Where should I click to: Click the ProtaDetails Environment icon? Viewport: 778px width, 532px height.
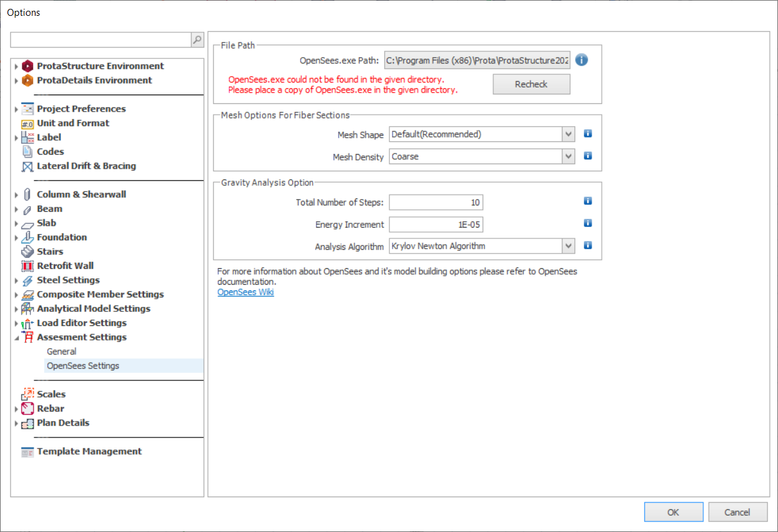(x=27, y=80)
